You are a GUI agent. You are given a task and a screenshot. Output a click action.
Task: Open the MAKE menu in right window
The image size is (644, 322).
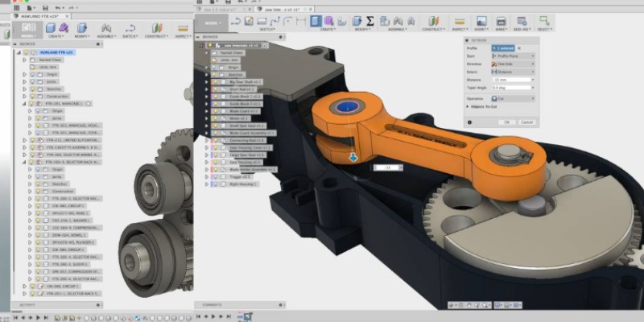(x=501, y=30)
